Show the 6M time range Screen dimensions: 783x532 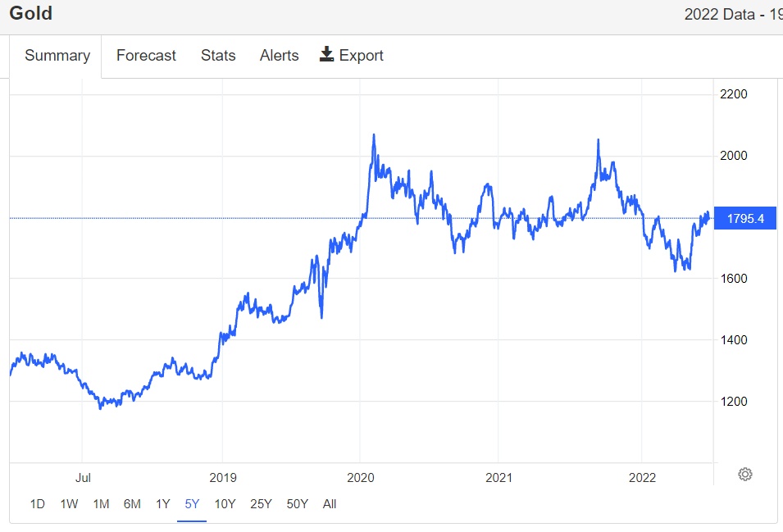(132, 504)
